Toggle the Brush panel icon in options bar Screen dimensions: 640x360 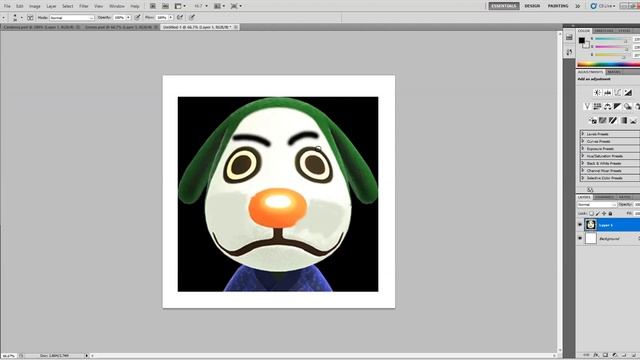(x=30, y=18)
